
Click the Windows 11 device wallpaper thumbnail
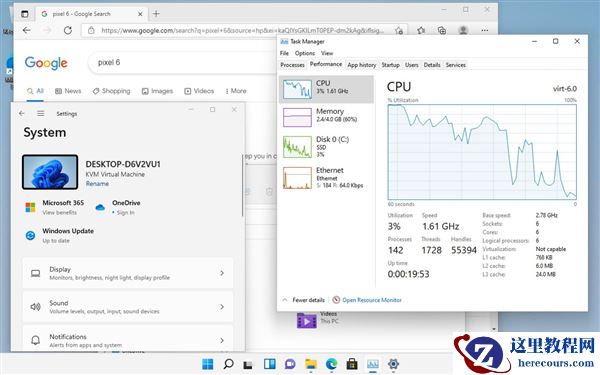(50, 172)
